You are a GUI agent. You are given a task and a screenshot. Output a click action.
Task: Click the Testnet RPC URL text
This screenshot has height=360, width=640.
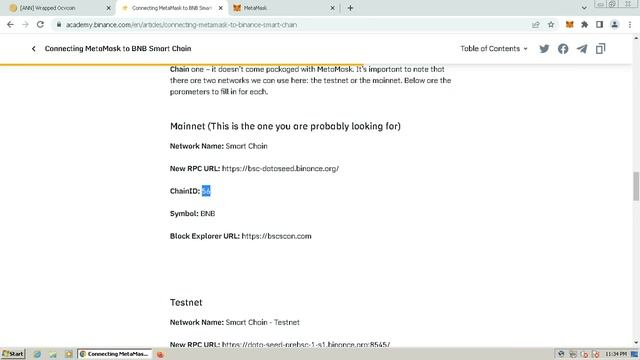coord(306,344)
